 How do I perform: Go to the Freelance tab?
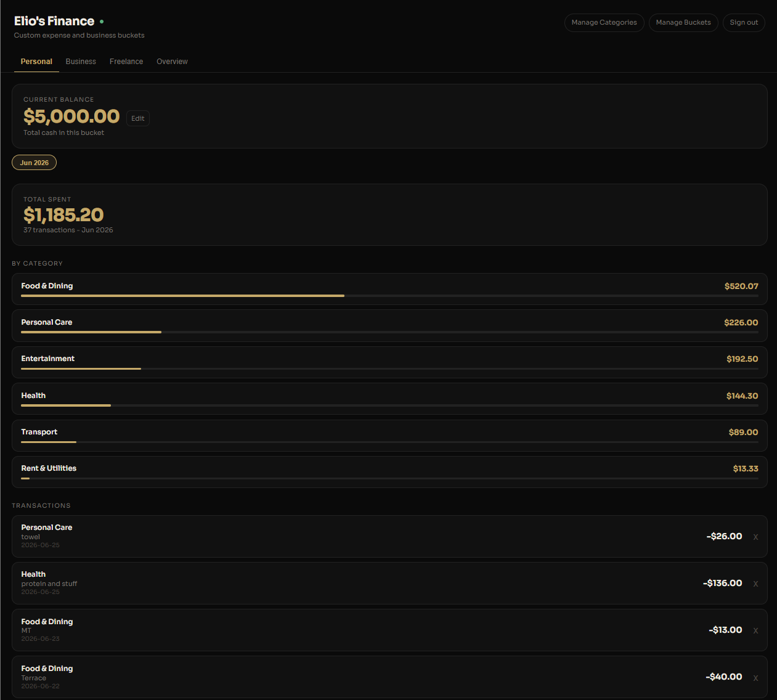[x=126, y=62]
